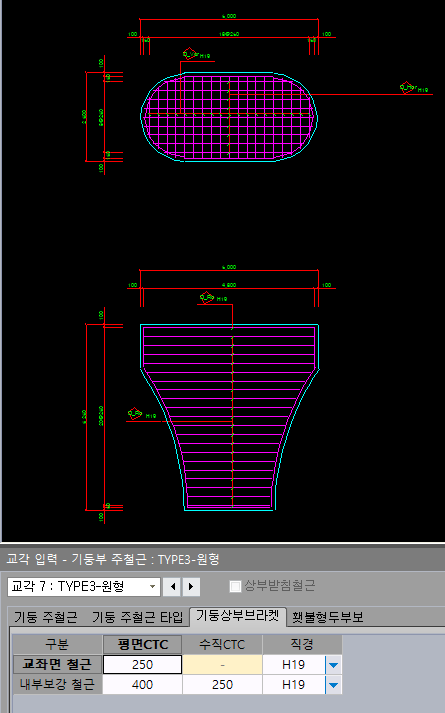The width and height of the screenshot is (445, 713).
Task: Open the 교각 7 : TYPE3-원형 pier selector
Action: coord(84,587)
